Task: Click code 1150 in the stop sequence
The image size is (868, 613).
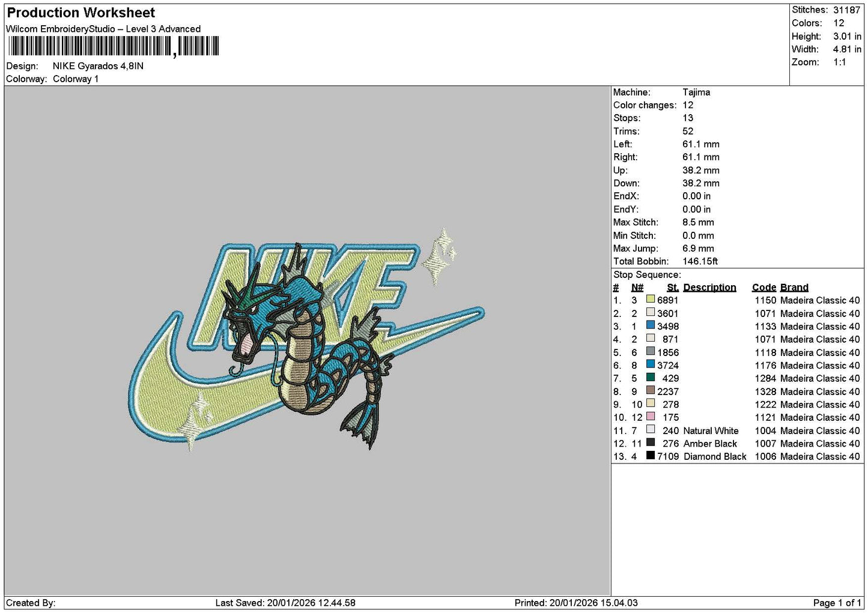Action: click(765, 301)
